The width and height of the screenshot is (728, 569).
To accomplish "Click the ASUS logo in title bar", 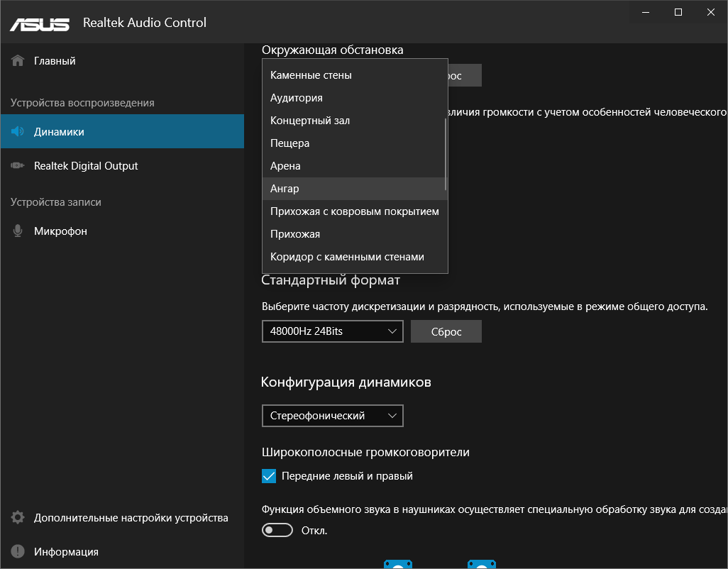I will point(40,23).
